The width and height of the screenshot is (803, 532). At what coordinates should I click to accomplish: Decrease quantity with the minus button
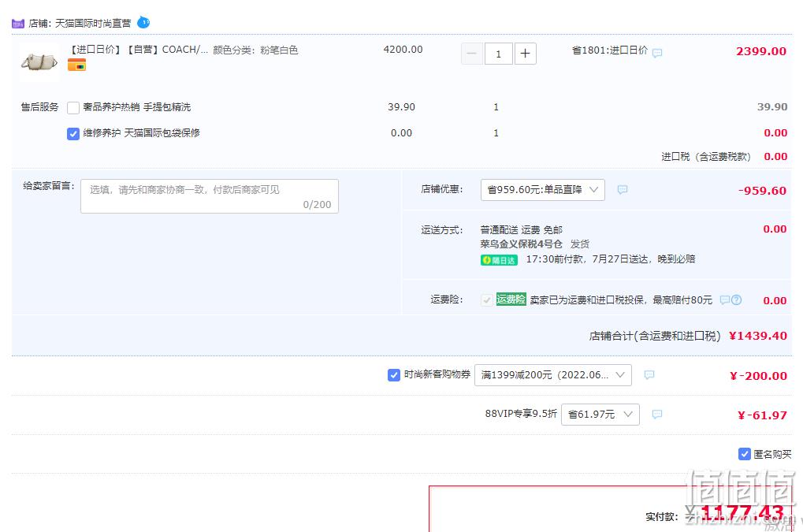pyautogui.click(x=472, y=54)
